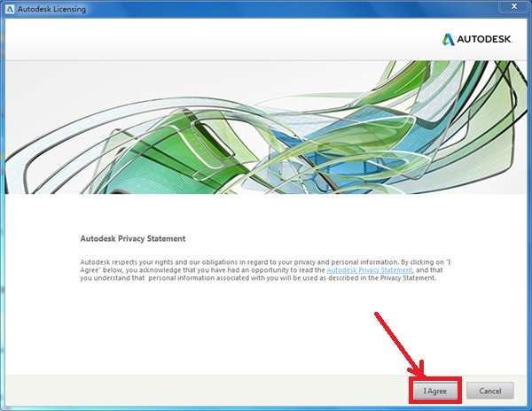Select the Autodesk Privacy Statement heading
532x411 pixels.
pos(133,238)
